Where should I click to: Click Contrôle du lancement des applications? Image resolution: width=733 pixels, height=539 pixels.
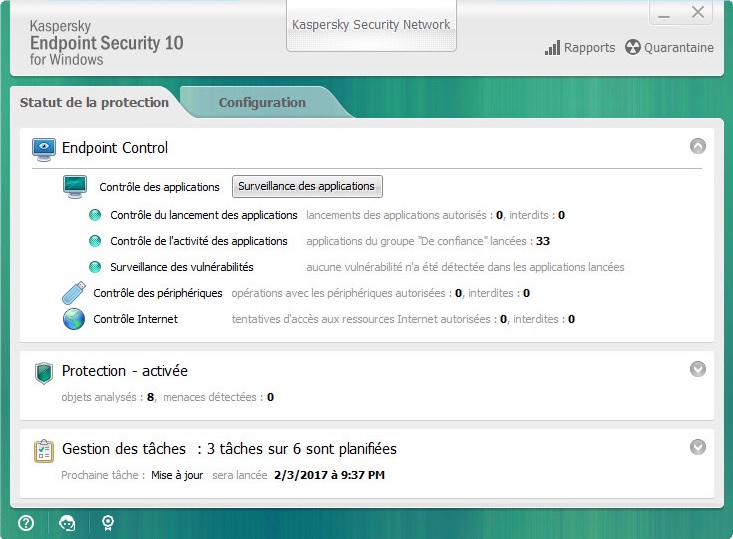point(204,215)
